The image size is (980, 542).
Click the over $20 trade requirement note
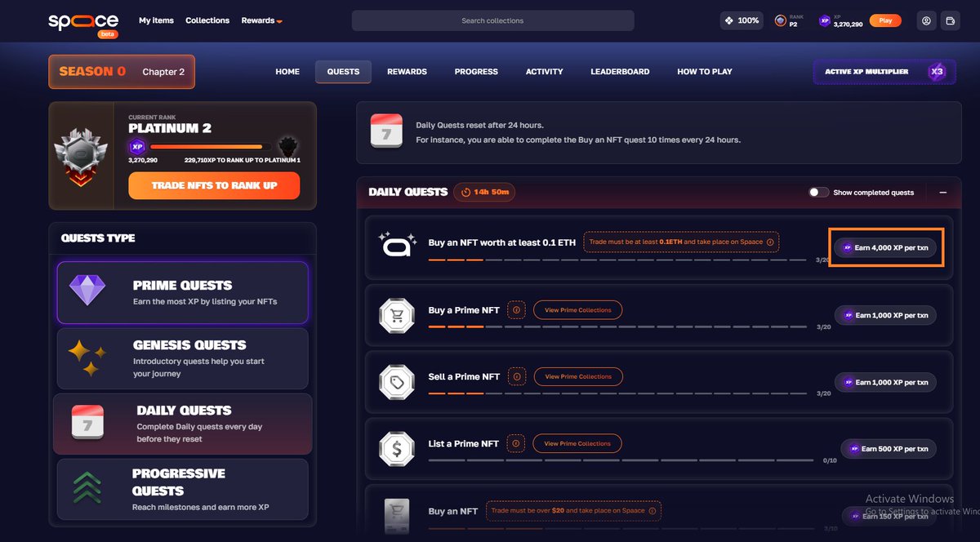click(x=573, y=511)
